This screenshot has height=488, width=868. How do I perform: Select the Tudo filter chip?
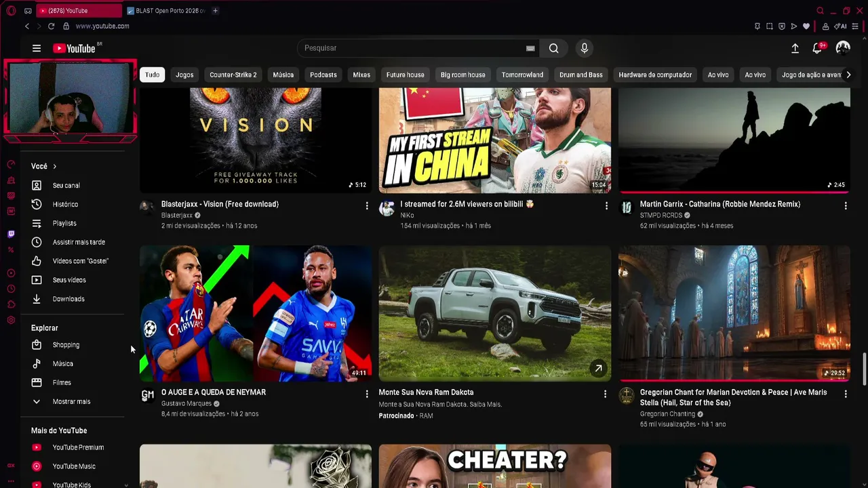[x=152, y=75]
